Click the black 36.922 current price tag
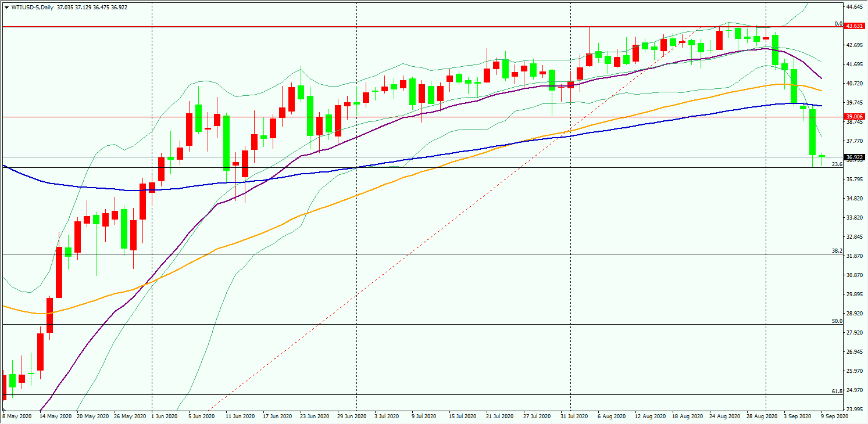The image size is (868, 424). (x=854, y=157)
